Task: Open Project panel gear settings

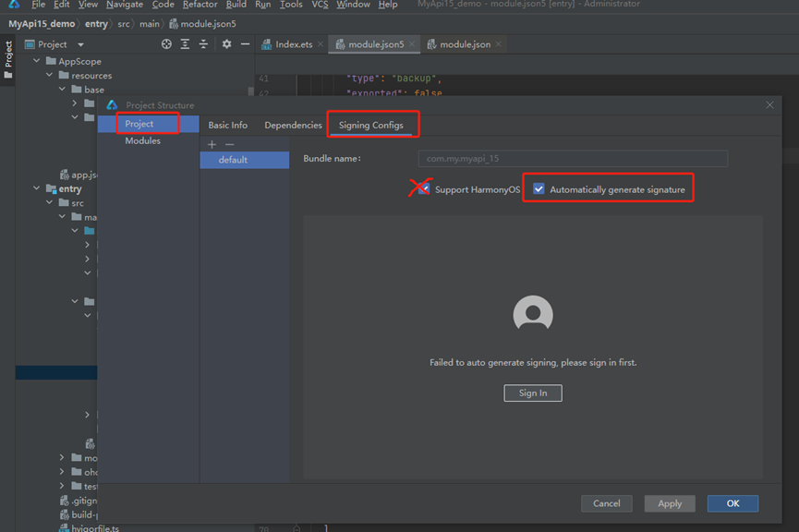Action: pos(226,44)
